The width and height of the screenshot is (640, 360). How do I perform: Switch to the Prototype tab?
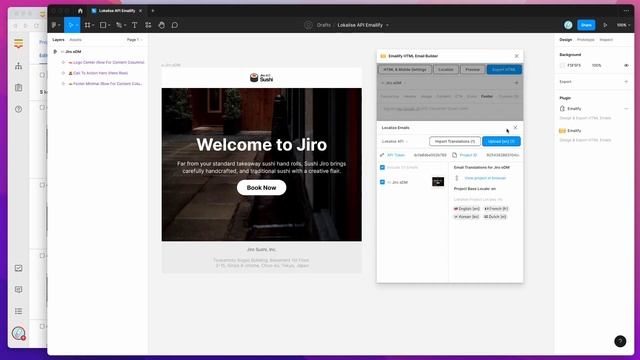tap(586, 40)
